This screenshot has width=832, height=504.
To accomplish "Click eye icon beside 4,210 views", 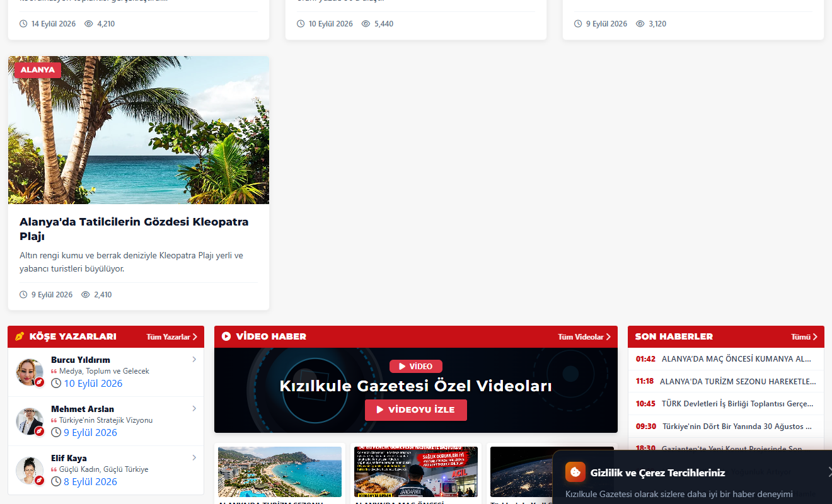I will click(89, 24).
